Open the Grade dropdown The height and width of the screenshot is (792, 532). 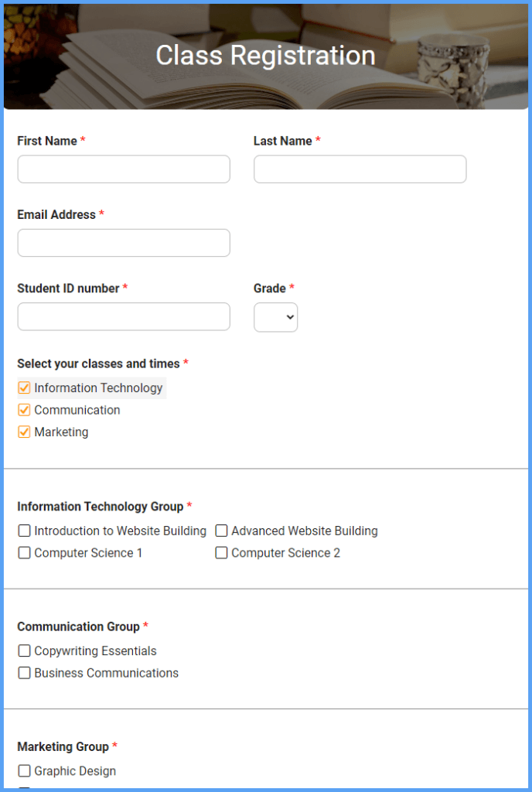(275, 316)
